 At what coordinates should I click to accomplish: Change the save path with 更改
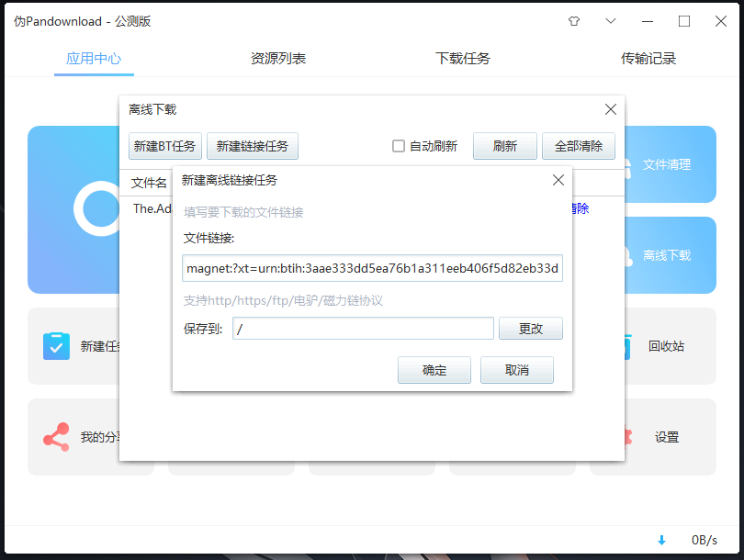coord(531,329)
